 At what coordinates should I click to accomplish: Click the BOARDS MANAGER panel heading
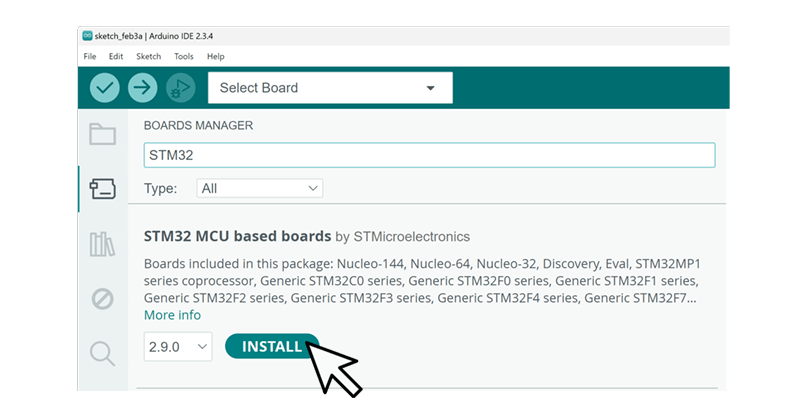coord(198,126)
